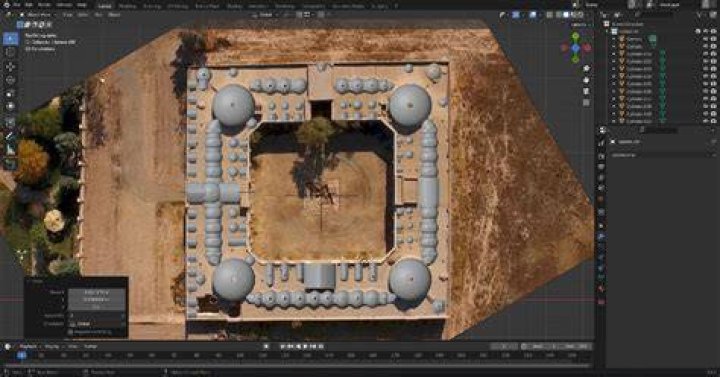
Task: Open the Global orientation dropdown in operator panel
Action: pyautogui.click(x=96, y=324)
